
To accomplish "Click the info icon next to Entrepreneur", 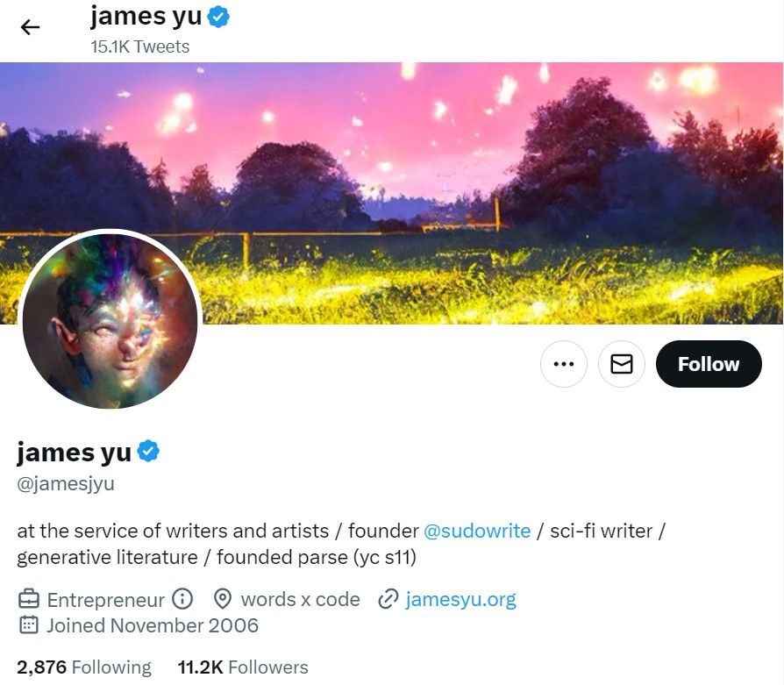I will (x=182, y=598).
